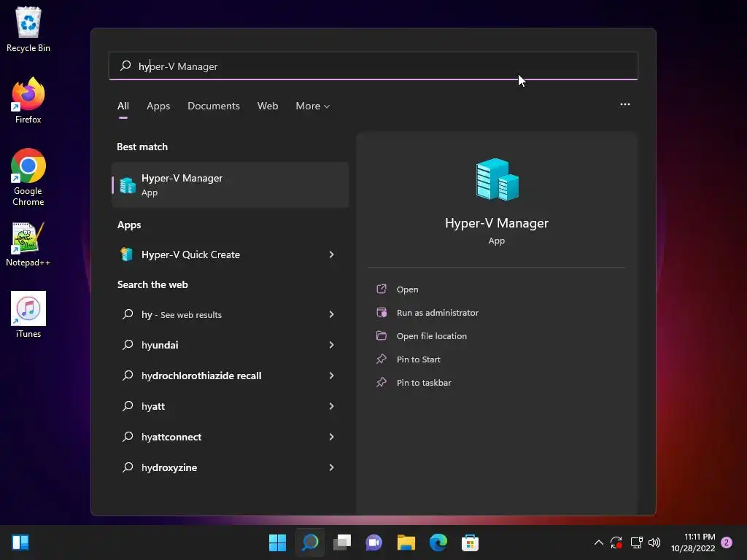Select the hyatt web suggestion
The height and width of the screenshot is (560, 747).
(230, 406)
